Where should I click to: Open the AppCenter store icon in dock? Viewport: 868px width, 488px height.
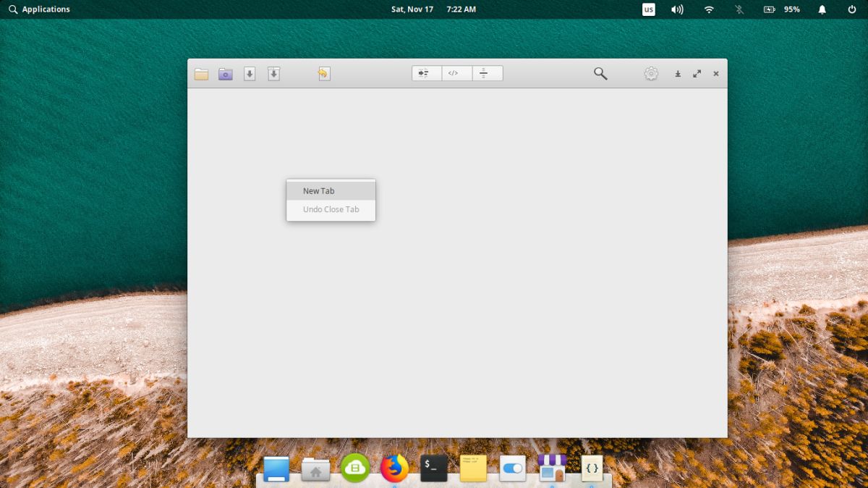click(x=552, y=468)
